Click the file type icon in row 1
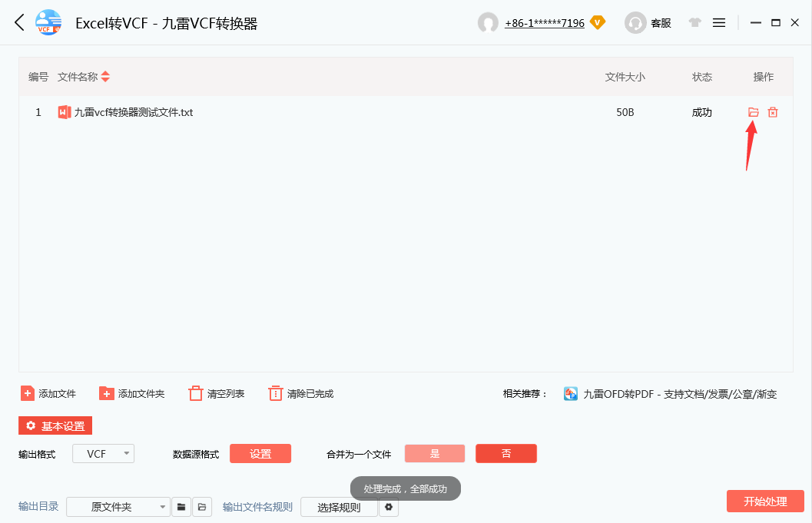The image size is (812, 523). pos(65,112)
